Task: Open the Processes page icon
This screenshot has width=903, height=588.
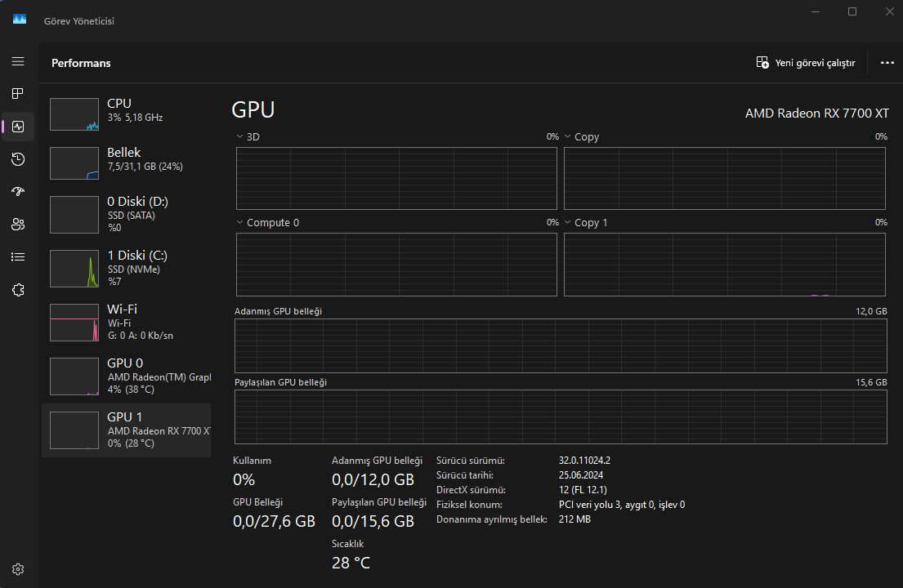Action: coord(18,94)
